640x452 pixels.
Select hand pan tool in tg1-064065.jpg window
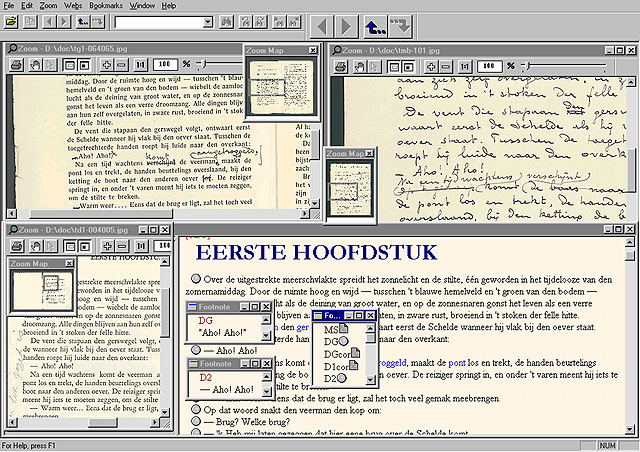36,65
